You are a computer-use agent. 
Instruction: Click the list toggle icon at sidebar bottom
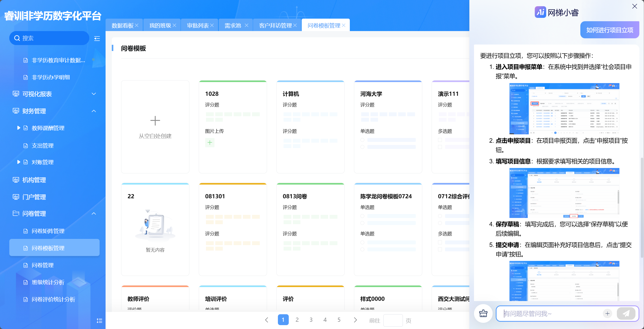[x=99, y=321]
